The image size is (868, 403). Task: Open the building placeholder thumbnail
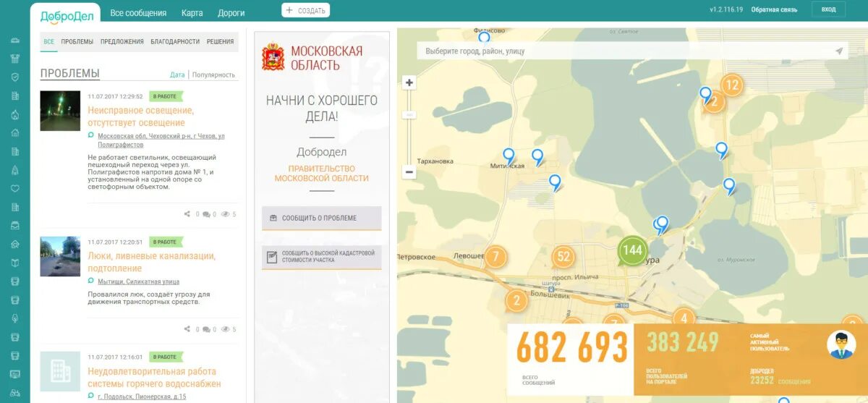click(60, 372)
